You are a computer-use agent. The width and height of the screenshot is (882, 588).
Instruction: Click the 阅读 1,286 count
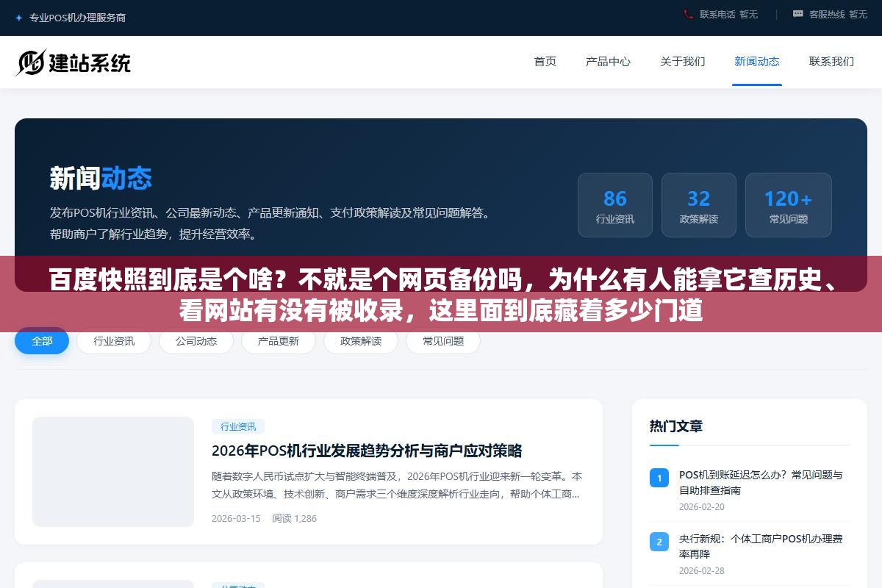[295, 518]
